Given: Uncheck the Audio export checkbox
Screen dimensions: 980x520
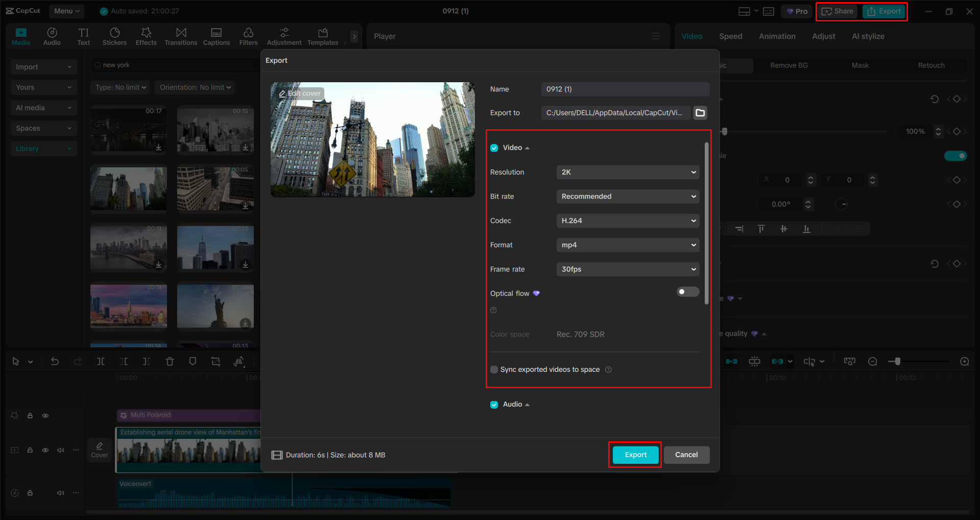Looking at the screenshot, I should (x=493, y=404).
